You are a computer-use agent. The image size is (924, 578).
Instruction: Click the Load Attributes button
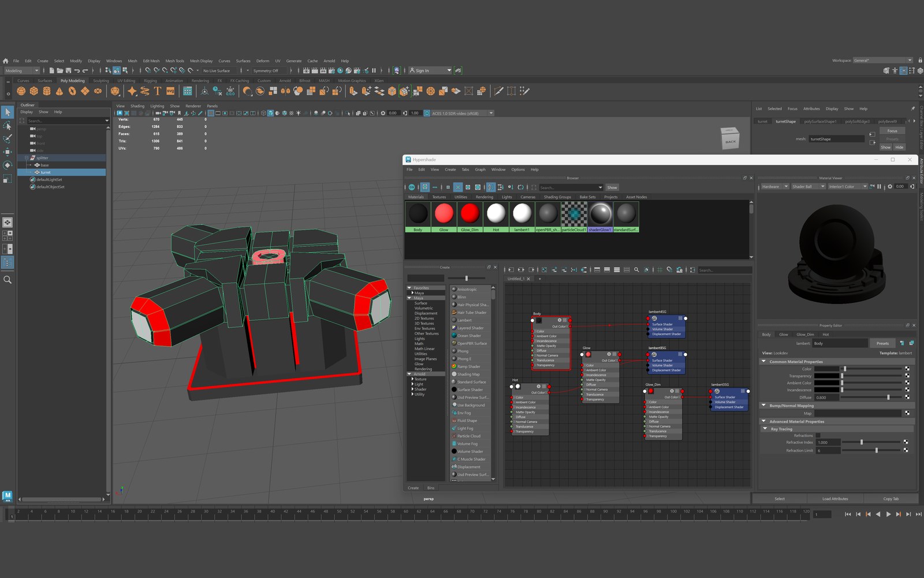pyautogui.click(x=835, y=499)
